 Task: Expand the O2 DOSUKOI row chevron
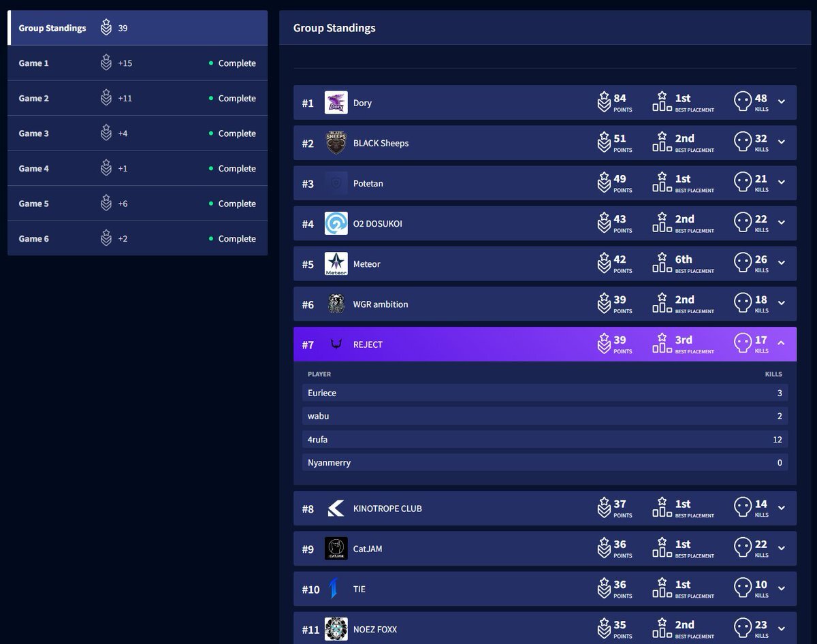pos(782,222)
